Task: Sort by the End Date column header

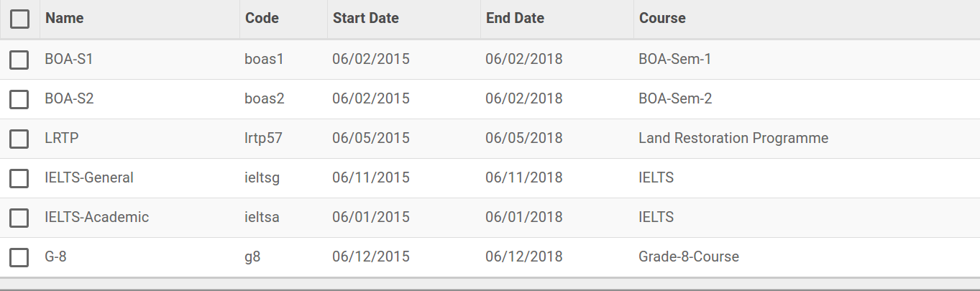Action: point(516,19)
